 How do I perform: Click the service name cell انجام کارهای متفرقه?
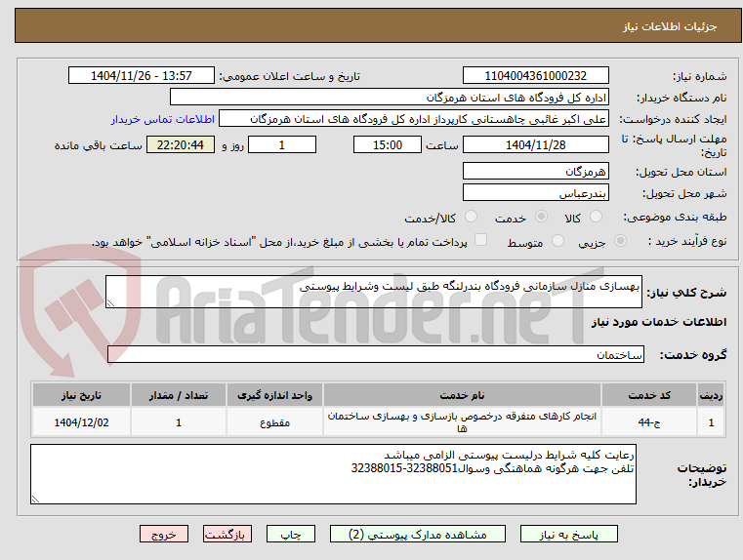click(462, 421)
